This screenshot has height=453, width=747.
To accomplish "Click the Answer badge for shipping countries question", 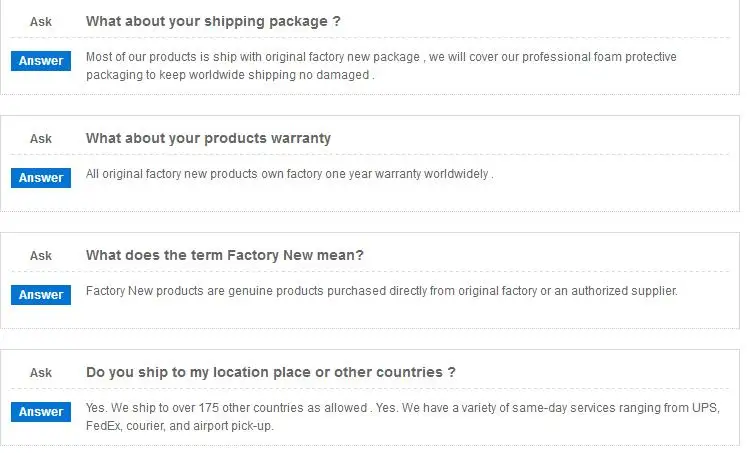I will 41,412.
